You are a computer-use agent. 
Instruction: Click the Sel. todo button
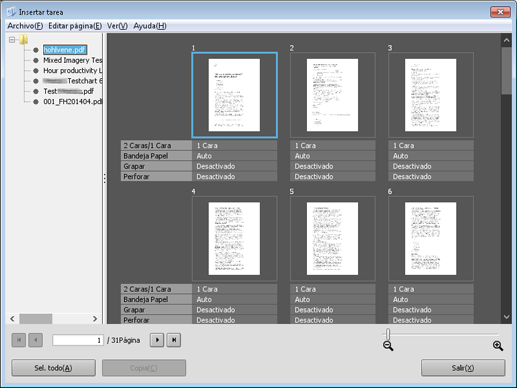pyautogui.click(x=53, y=368)
